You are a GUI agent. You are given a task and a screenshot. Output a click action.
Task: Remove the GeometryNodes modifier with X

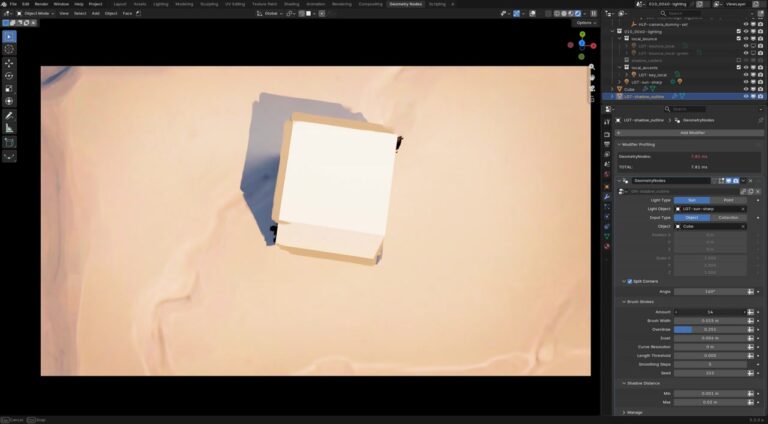pos(750,181)
